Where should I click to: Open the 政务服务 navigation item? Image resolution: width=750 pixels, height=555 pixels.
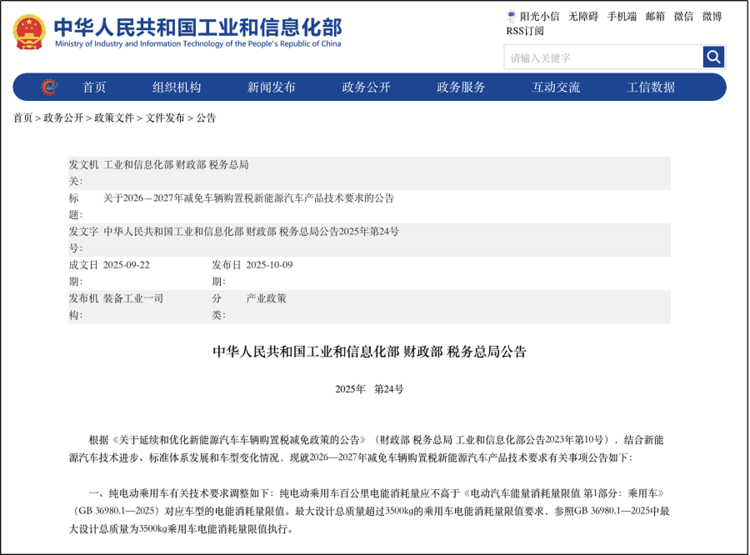tap(461, 87)
